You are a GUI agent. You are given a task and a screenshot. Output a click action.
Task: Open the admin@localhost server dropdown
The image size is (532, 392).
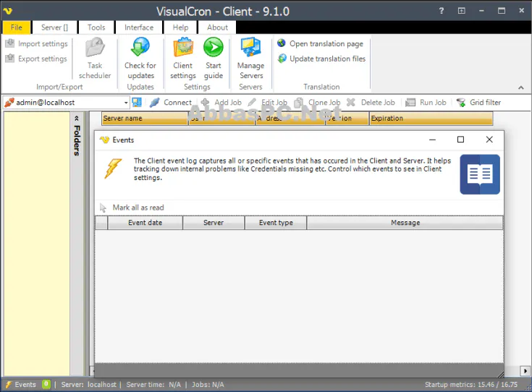click(126, 103)
